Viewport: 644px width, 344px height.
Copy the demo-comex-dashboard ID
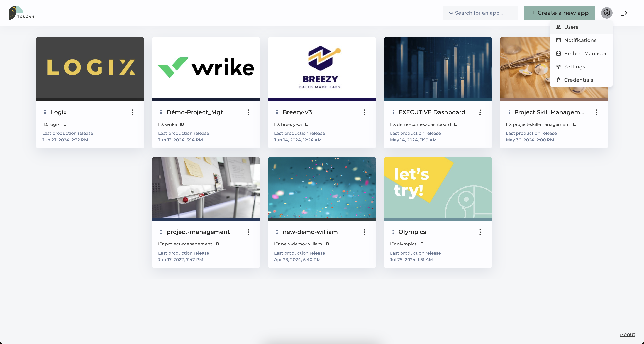pyautogui.click(x=456, y=124)
